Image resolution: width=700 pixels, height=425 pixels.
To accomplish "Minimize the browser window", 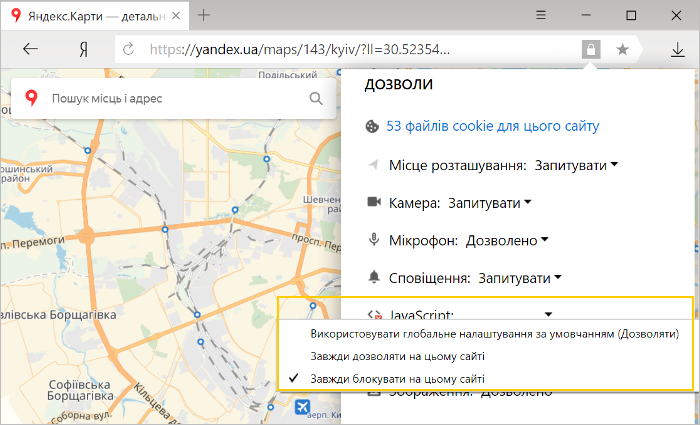I will [586, 15].
